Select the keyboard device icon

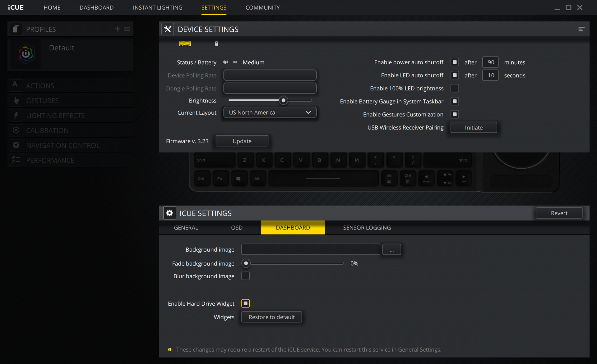point(185,44)
